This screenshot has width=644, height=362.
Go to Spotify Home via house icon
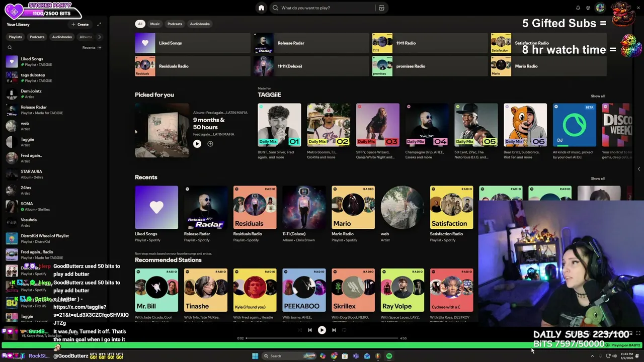[x=261, y=8]
